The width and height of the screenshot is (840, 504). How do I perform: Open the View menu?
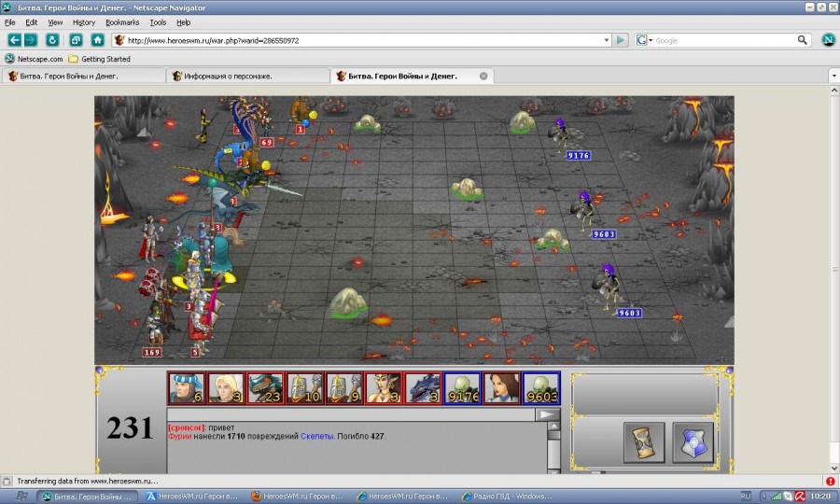pos(55,22)
